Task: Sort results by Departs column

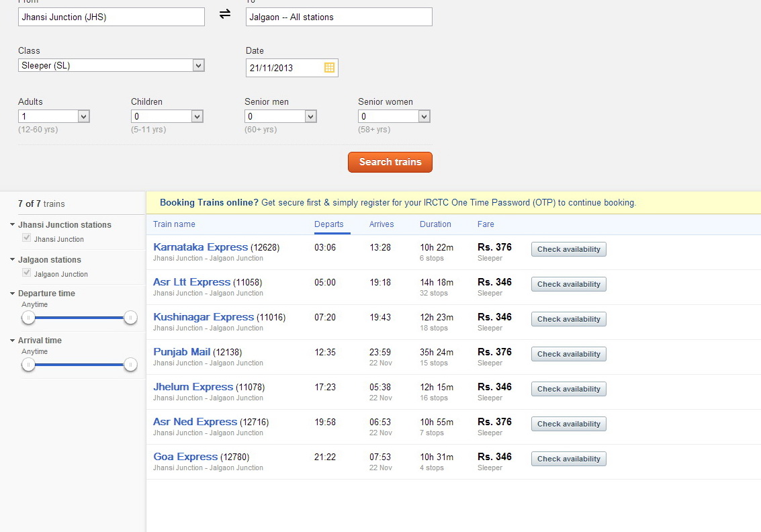Action: (328, 224)
